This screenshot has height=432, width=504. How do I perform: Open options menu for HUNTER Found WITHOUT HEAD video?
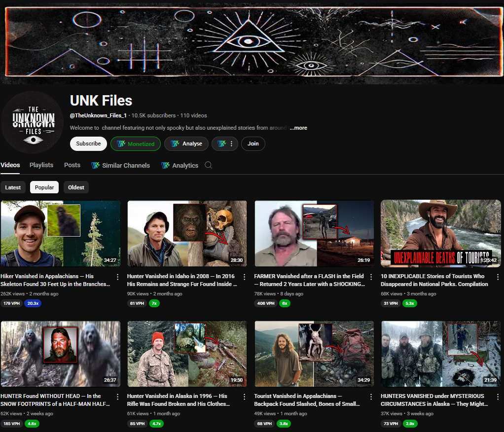(118, 397)
